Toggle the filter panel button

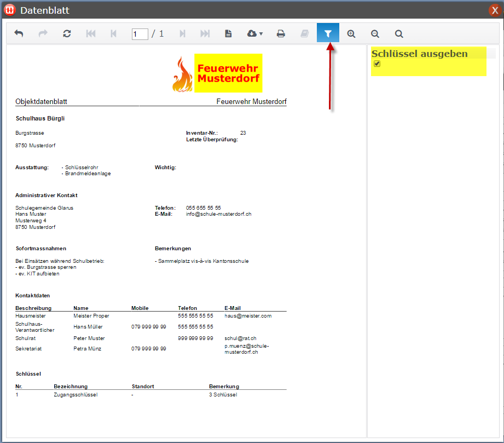(x=328, y=32)
